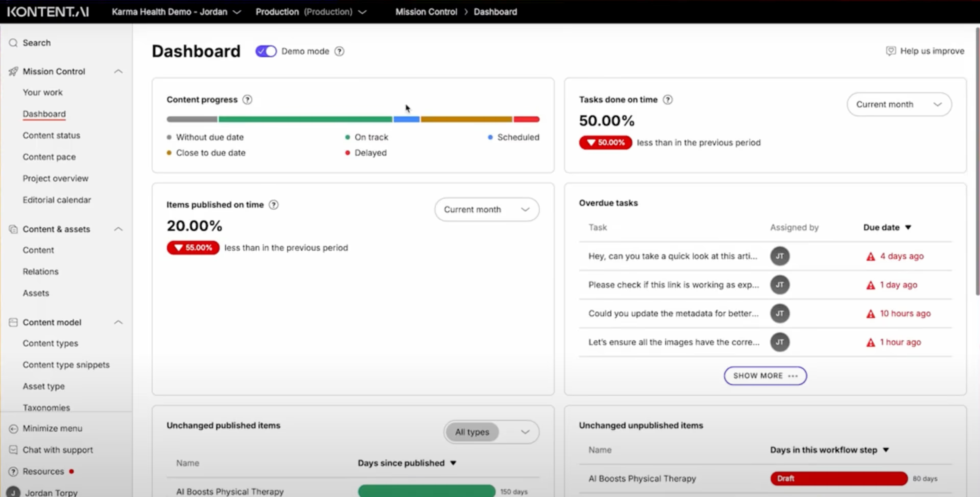Collapse the Mission Control section
The width and height of the screenshot is (980, 497).
coord(118,71)
